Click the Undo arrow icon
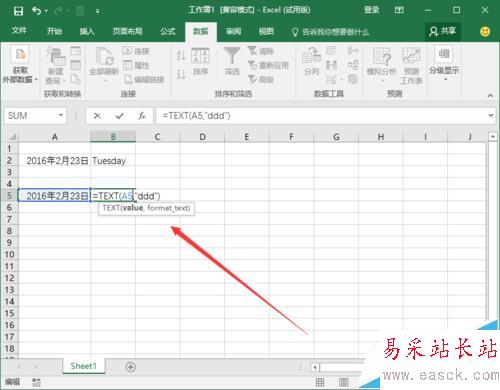Viewport: 500px width, 390px height. [x=36, y=11]
